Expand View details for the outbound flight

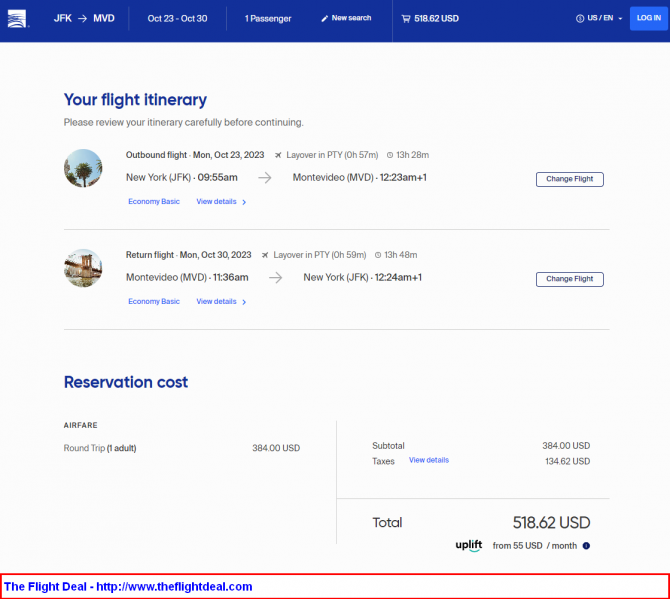click(220, 202)
